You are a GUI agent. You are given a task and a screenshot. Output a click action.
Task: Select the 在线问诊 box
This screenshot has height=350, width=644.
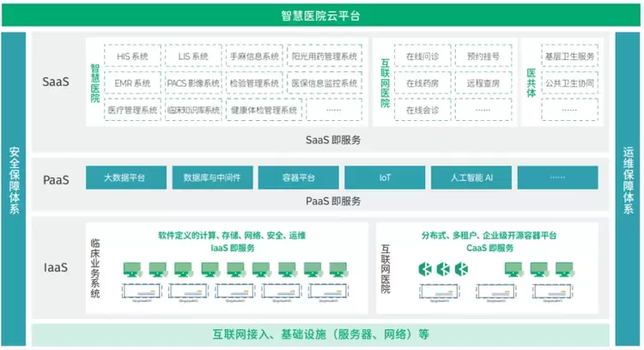tap(422, 56)
